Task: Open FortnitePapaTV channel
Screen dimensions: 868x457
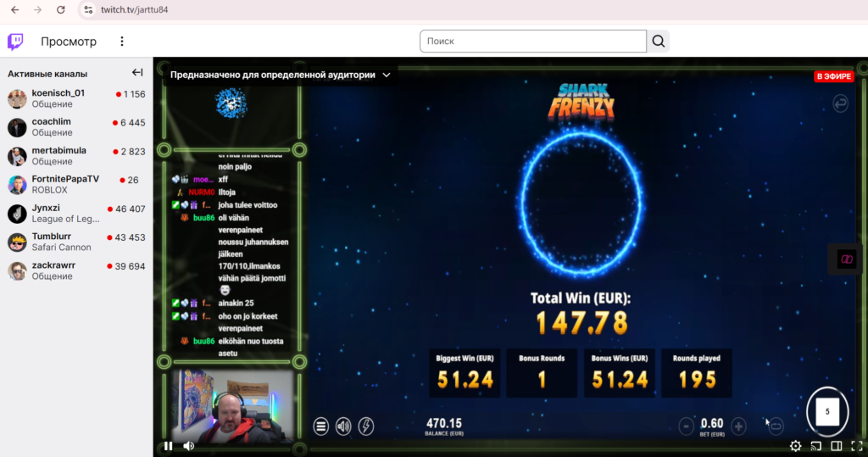Action: tap(76, 185)
